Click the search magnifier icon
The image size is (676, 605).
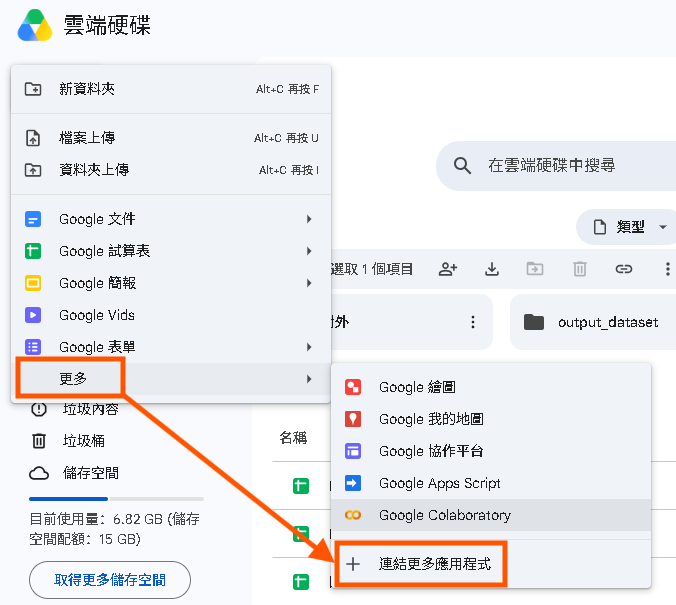pos(462,165)
